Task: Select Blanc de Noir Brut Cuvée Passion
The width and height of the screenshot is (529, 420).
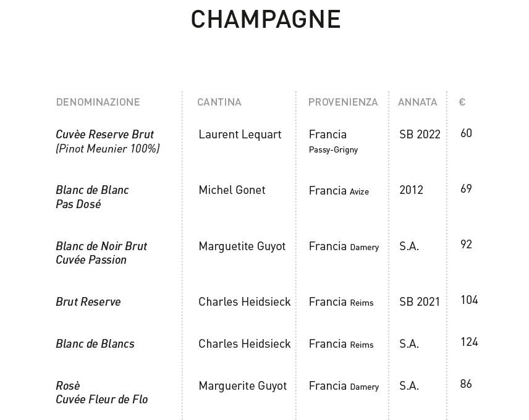Action: click(101, 253)
